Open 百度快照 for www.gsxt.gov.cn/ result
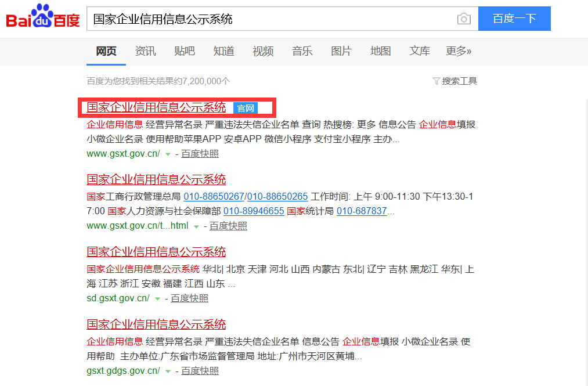 pos(200,154)
